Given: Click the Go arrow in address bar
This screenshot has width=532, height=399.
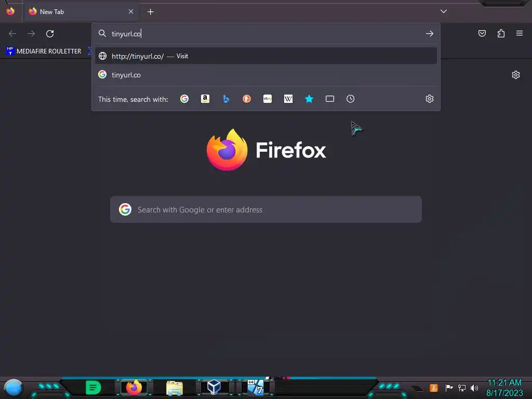Looking at the screenshot, I should point(430,34).
